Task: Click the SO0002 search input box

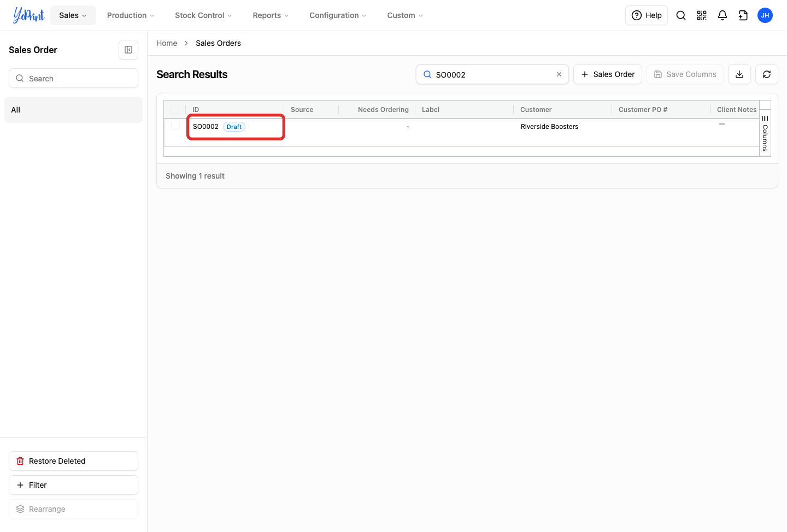Action: 492,74
